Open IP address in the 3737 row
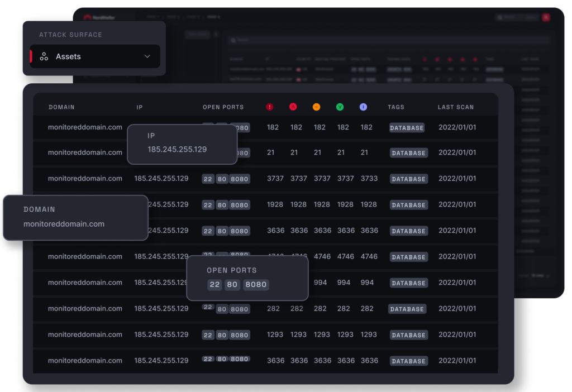This screenshot has height=392, width=572. point(161,179)
